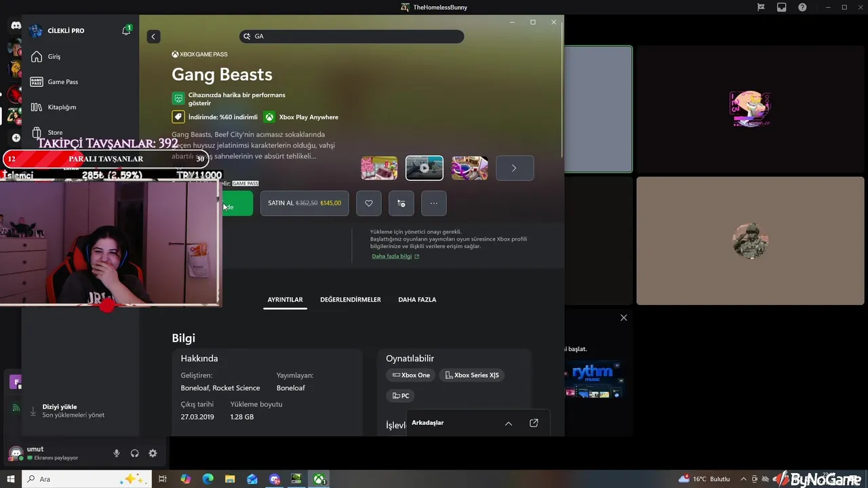Screen dimensions: 868x488
Task: Switch to the DAHA FAZLA tab
Action: coord(417,300)
